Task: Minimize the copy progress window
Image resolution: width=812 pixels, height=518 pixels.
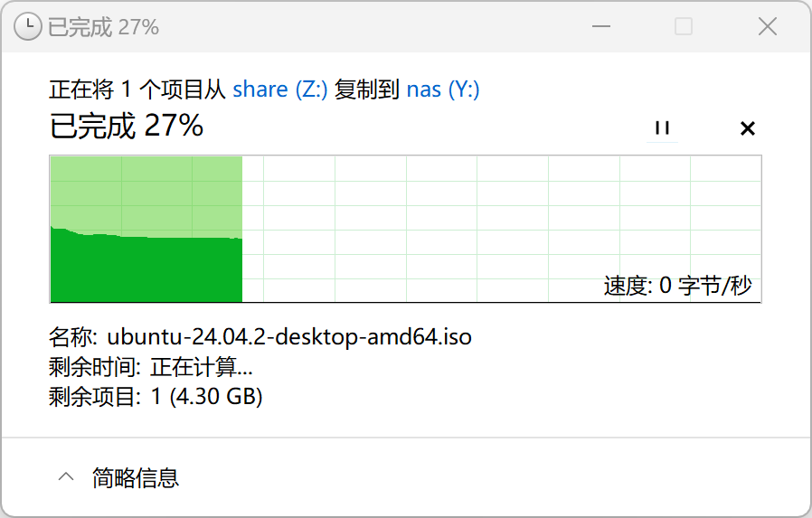Action: click(599, 26)
